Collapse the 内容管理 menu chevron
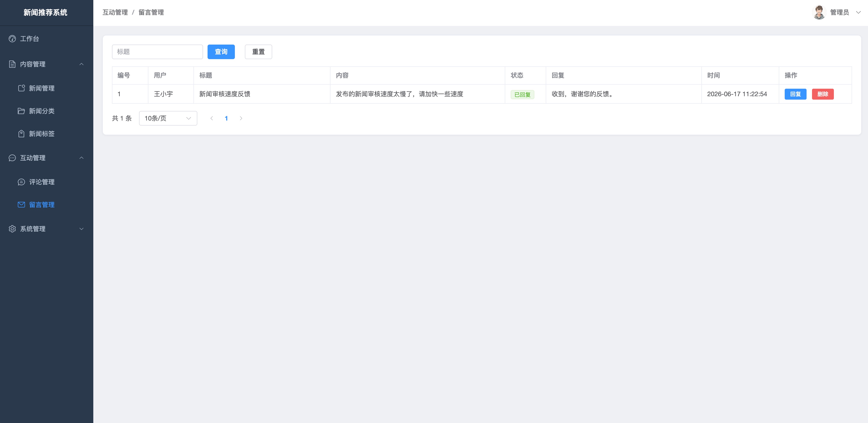The image size is (868, 423). click(x=81, y=64)
